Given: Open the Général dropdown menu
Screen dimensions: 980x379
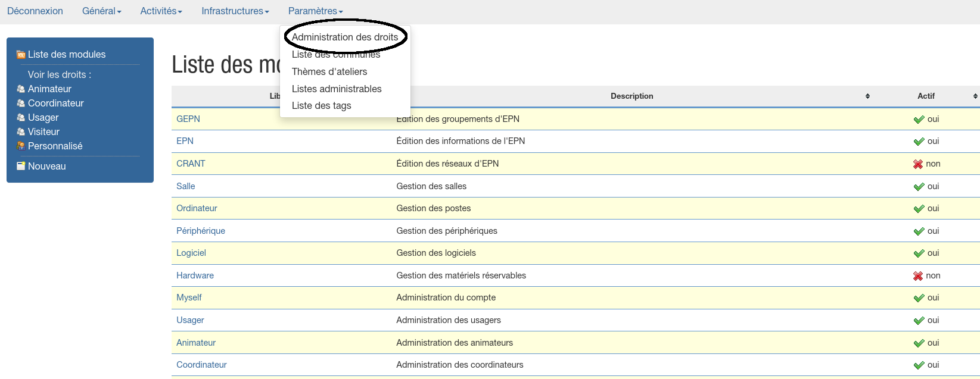Looking at the screenshot, I should point(101,11).
